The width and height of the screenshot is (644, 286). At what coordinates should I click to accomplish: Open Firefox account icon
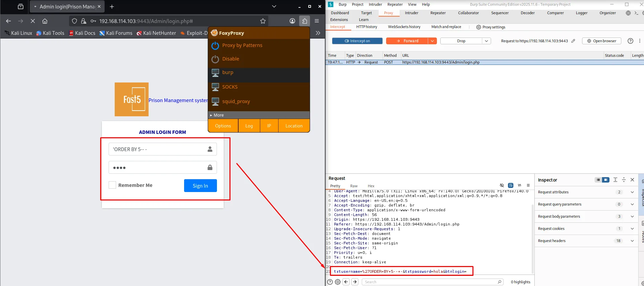[292, 21]
